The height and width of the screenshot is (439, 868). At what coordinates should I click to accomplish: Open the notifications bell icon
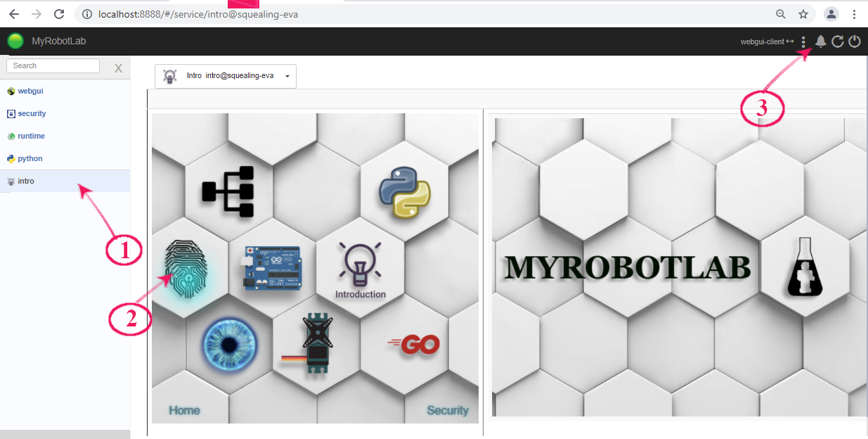[x=820, y=42]
